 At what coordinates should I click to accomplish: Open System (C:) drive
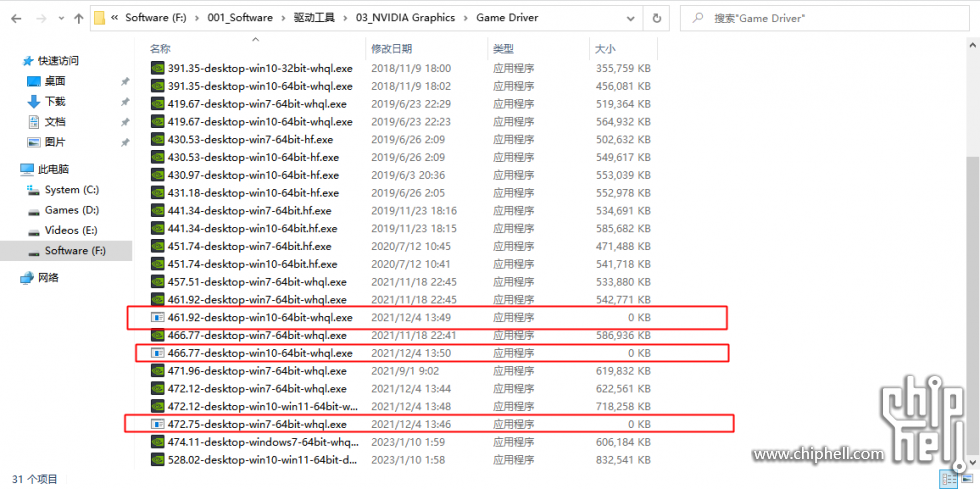coord(72,189)
